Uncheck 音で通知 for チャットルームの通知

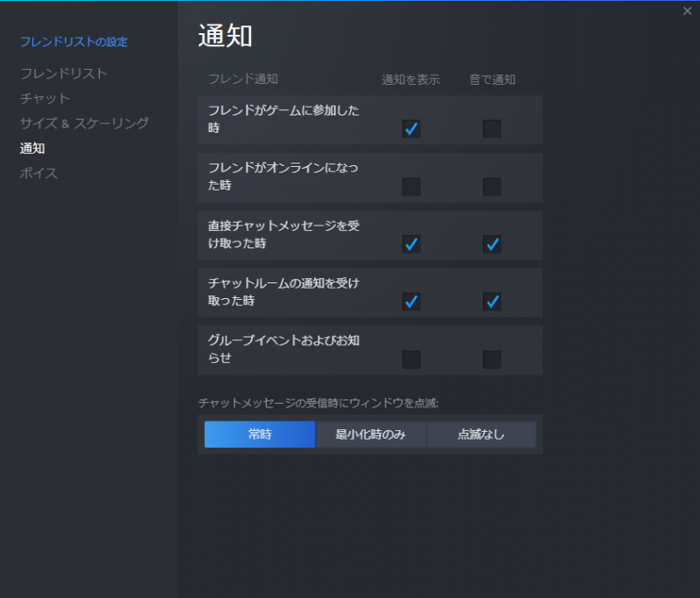[492, 302]
